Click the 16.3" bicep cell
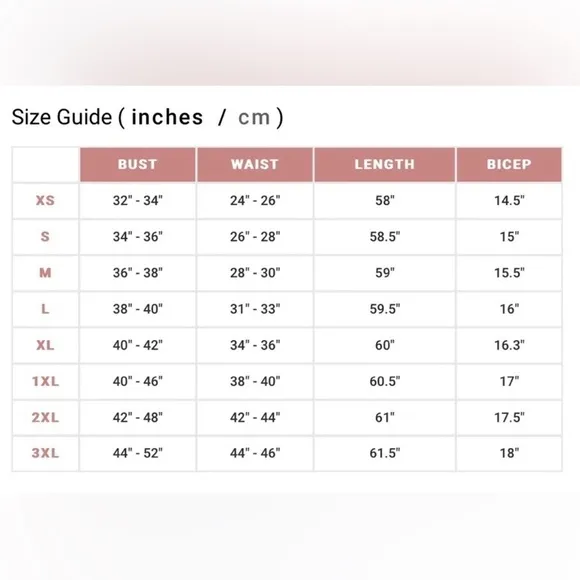The width and height of the screenshot is (580, 580). click(x=509, y=345)
